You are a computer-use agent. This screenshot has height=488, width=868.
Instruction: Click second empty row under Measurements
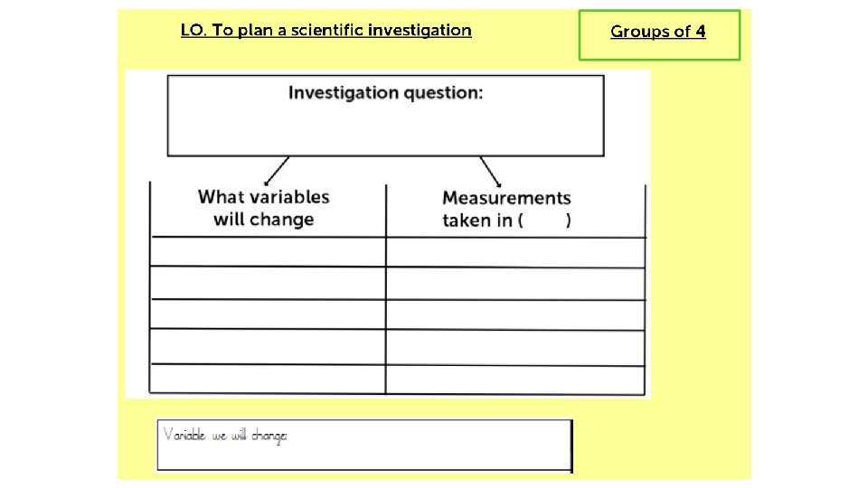click(515, 284)
